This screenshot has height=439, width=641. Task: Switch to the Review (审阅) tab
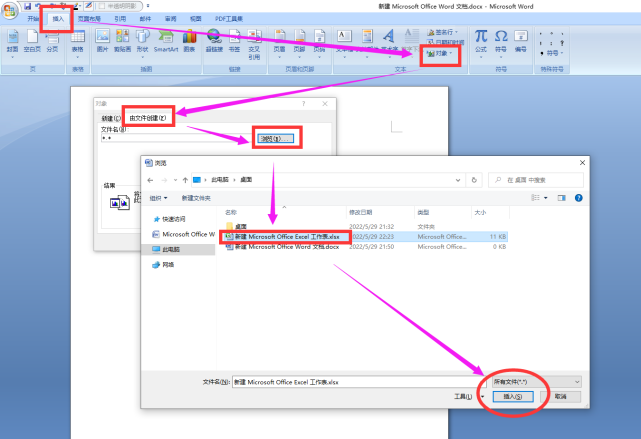click(x=170, y=19)
